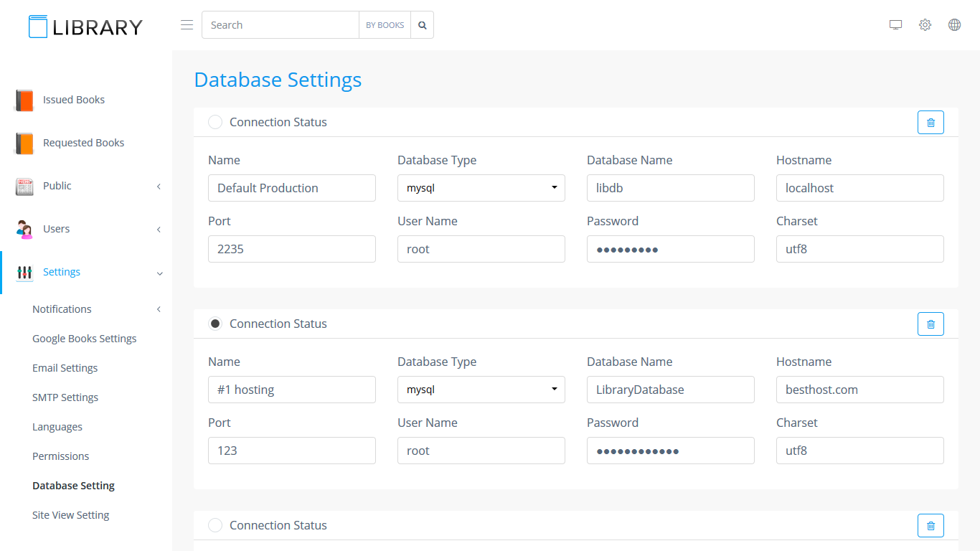Select Default Production Connection Status radio

[x=215, y=122]
